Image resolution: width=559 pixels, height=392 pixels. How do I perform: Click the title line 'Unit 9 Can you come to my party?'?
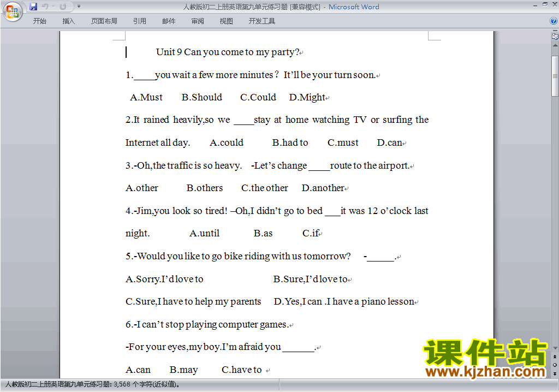click(x=228, y=52)
